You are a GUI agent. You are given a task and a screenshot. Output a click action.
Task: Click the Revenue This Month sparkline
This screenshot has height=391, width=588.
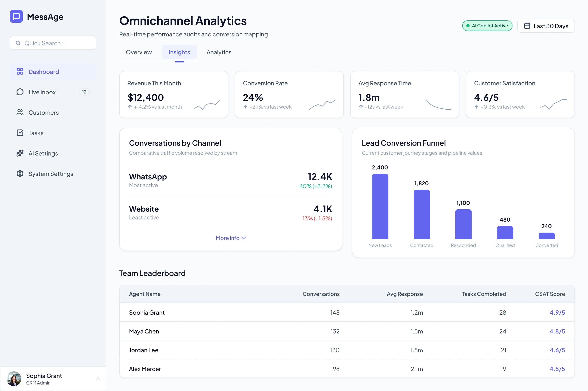tap(207, 105)
